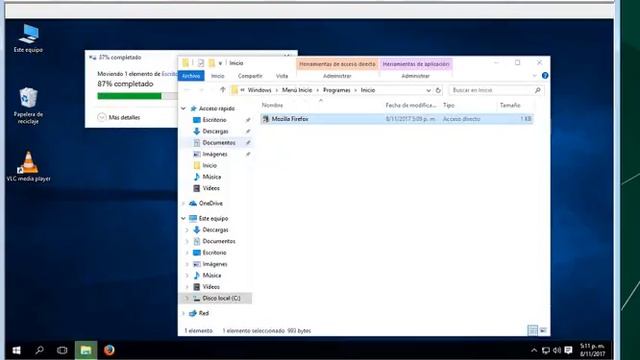Open the volume tray icon

(x=557, y=350)
